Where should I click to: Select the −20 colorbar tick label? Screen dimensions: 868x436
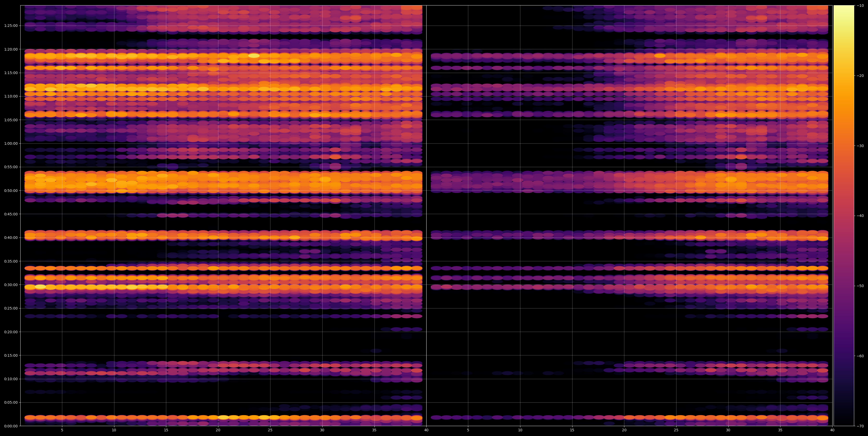pos(860,76)
